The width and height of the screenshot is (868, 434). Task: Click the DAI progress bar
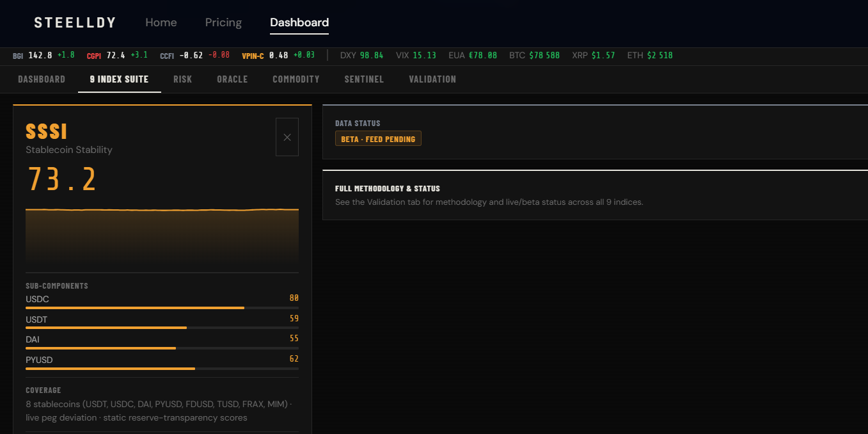pyautogui.click(x=162, y=348)
